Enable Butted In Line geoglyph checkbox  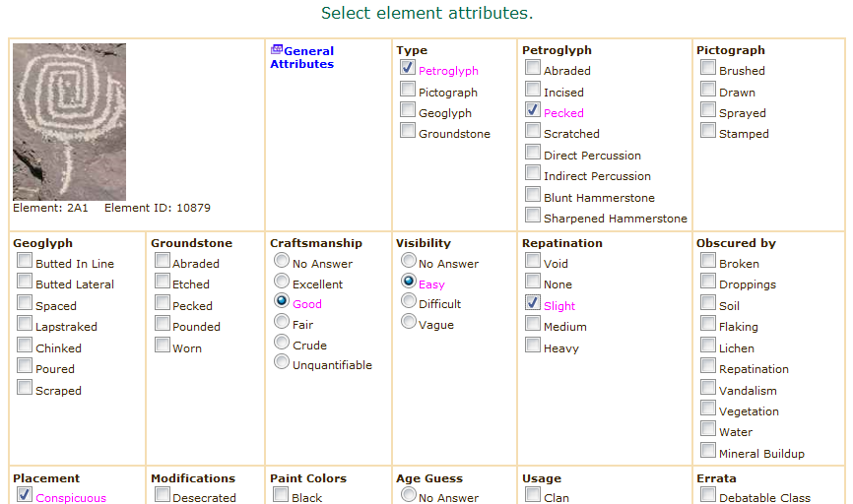(25, 262)
